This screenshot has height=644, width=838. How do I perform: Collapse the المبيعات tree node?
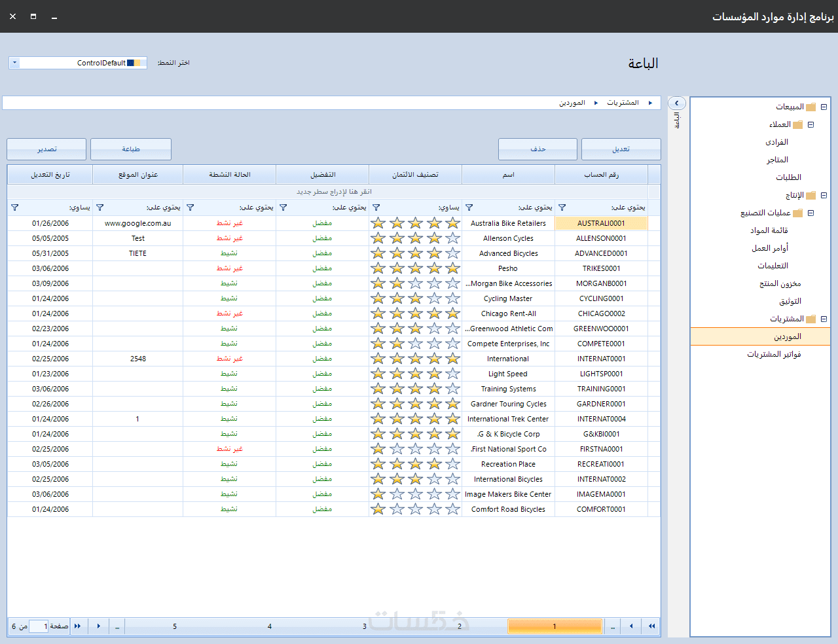[824, 107]
